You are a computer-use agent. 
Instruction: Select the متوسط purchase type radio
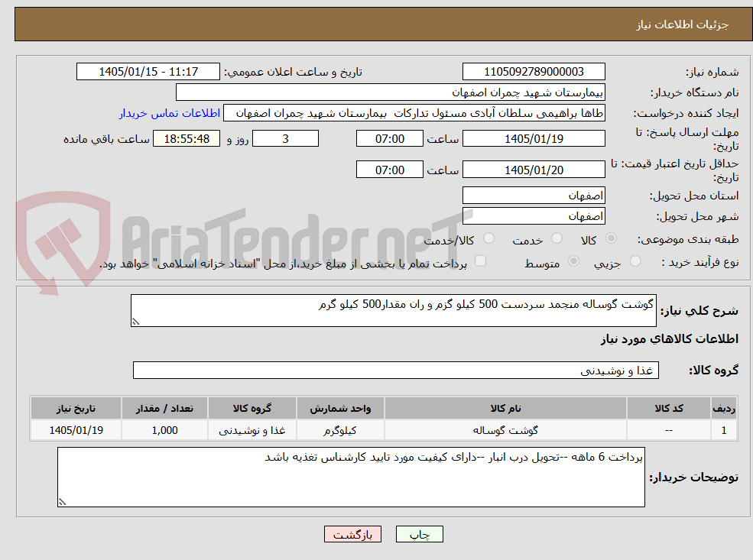coord(573,261)
